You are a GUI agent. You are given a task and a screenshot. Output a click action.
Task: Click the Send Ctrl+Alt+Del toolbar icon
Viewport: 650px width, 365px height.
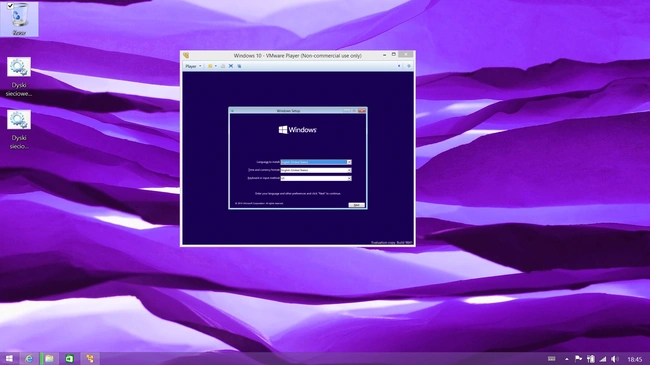[x=223, y=66]
